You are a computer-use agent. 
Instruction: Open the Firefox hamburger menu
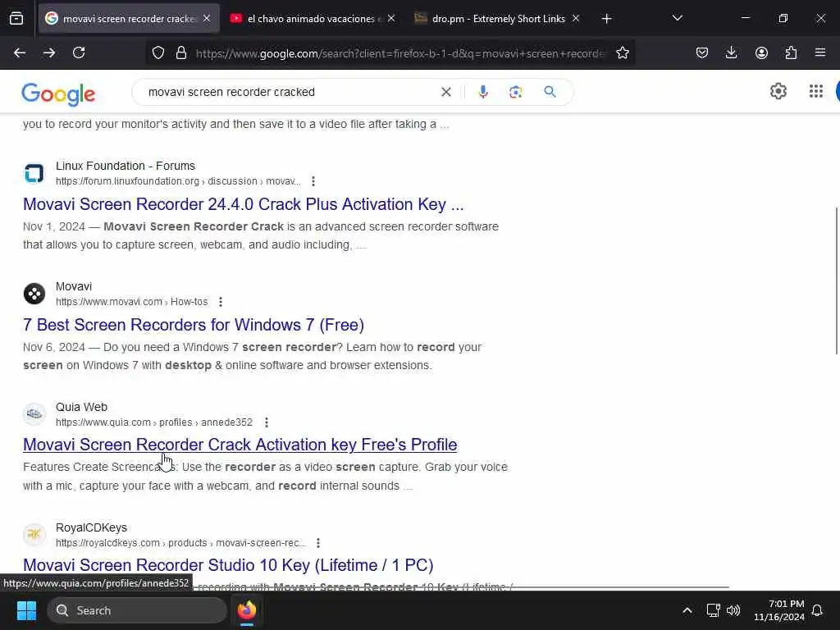click(x=820, y=52)
